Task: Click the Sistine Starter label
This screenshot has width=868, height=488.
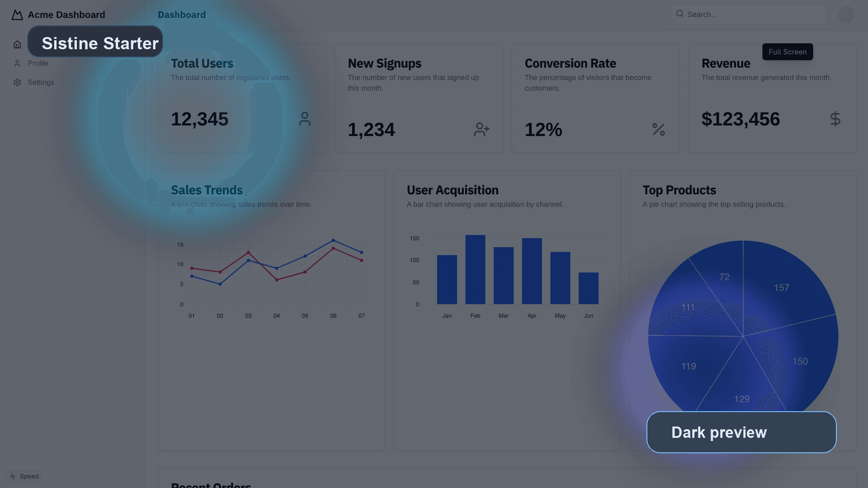Action: point(95,41)
